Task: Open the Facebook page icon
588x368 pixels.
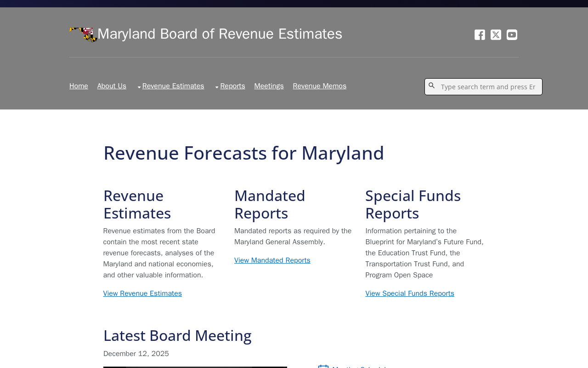Action: (x=480, y=35)
